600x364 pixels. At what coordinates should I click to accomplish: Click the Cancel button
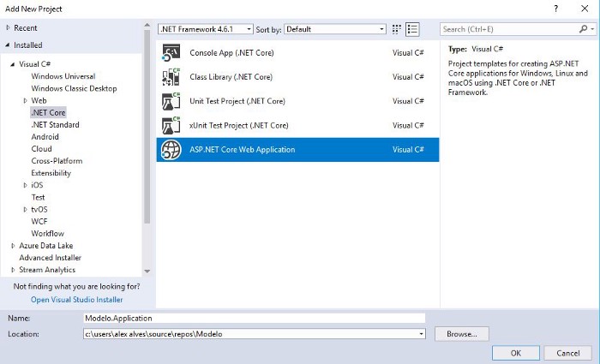[x=568, y=353]
